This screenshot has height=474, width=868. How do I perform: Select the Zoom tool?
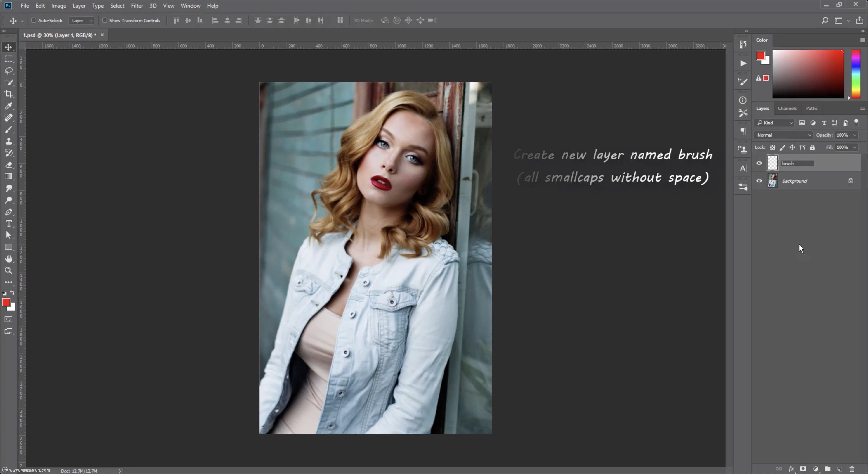[9, 270]
